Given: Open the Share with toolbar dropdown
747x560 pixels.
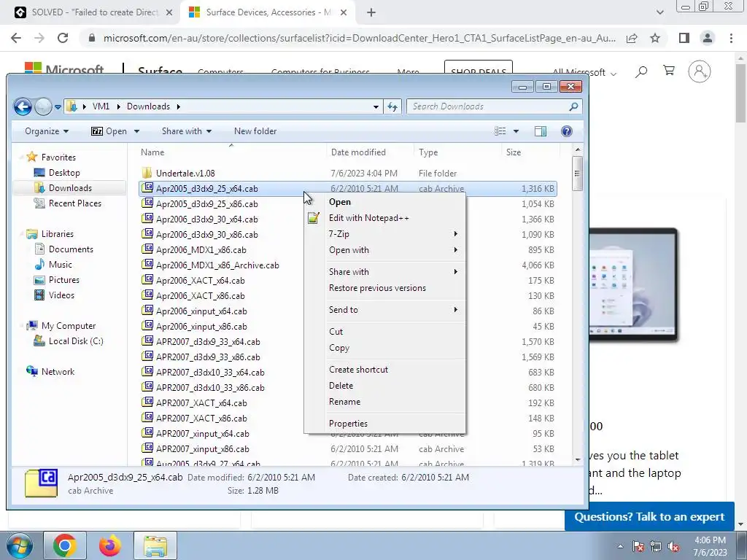Looking at the screenshot, I should click(187, 131).
